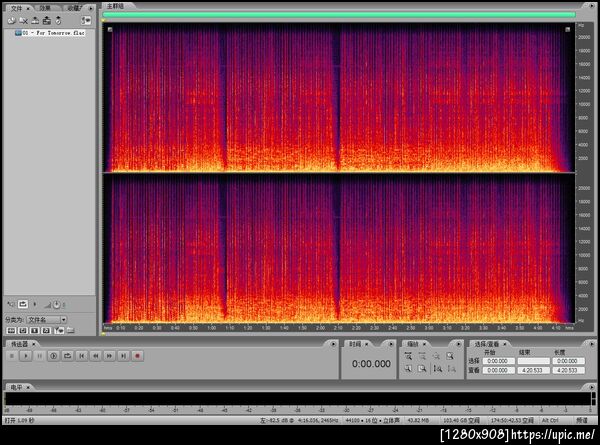Click the green horizontal zoom bar above spectrogram
The image size is (600, 445).
coord(339,15)
